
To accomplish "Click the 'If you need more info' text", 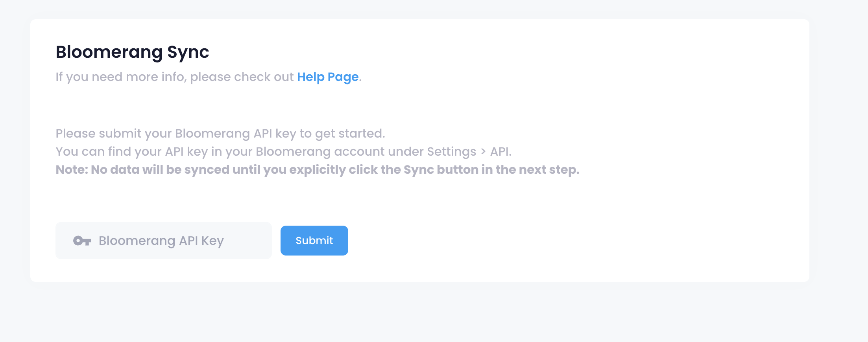I will click(x=175, y=77).
